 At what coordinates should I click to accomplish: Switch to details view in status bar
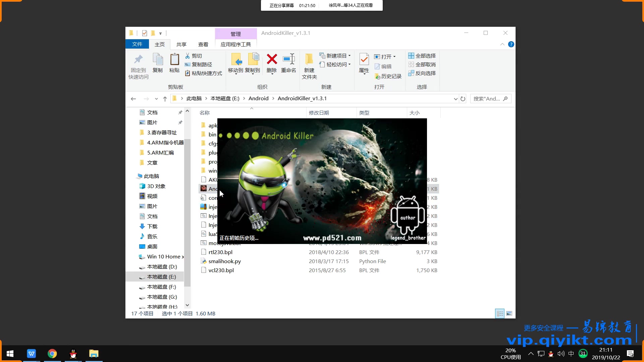500,313
